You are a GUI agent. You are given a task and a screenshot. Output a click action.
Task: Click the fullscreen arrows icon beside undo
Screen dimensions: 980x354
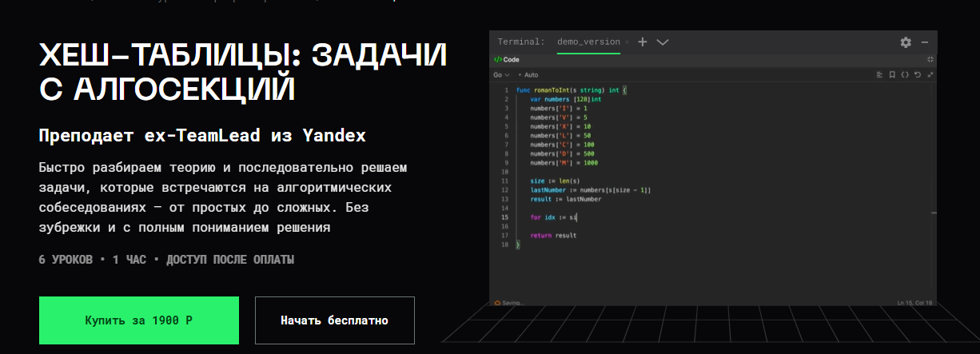point(930,74)
